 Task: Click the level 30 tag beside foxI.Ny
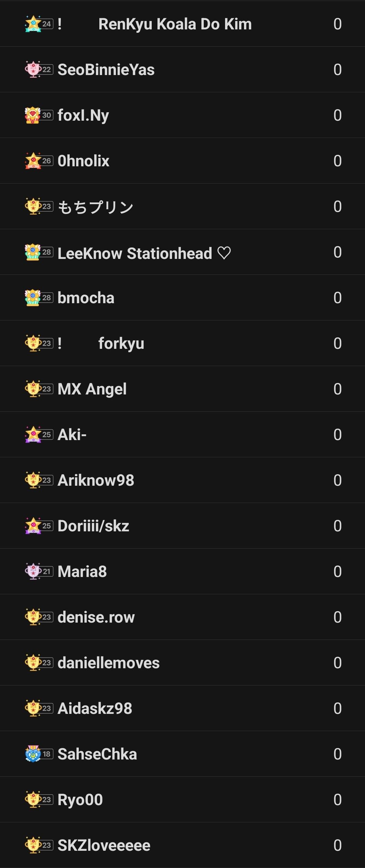(x=47, y=115)
